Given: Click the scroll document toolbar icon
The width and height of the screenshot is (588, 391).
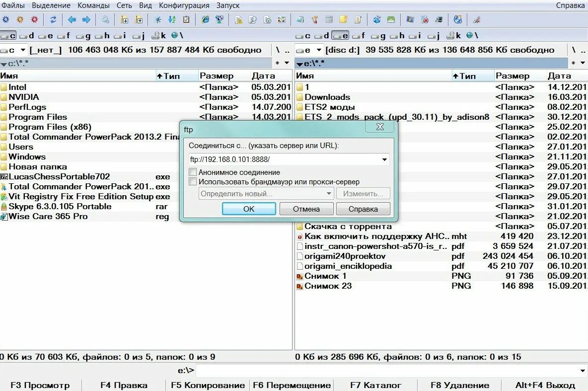Looking at the screenshot, I should 358,19.
